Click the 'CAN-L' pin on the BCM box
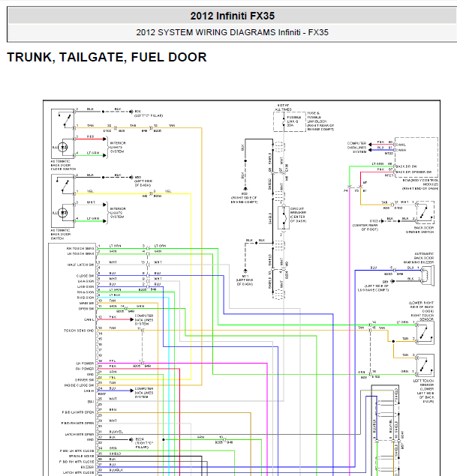The image size is (457, 476). click(401, 145)
